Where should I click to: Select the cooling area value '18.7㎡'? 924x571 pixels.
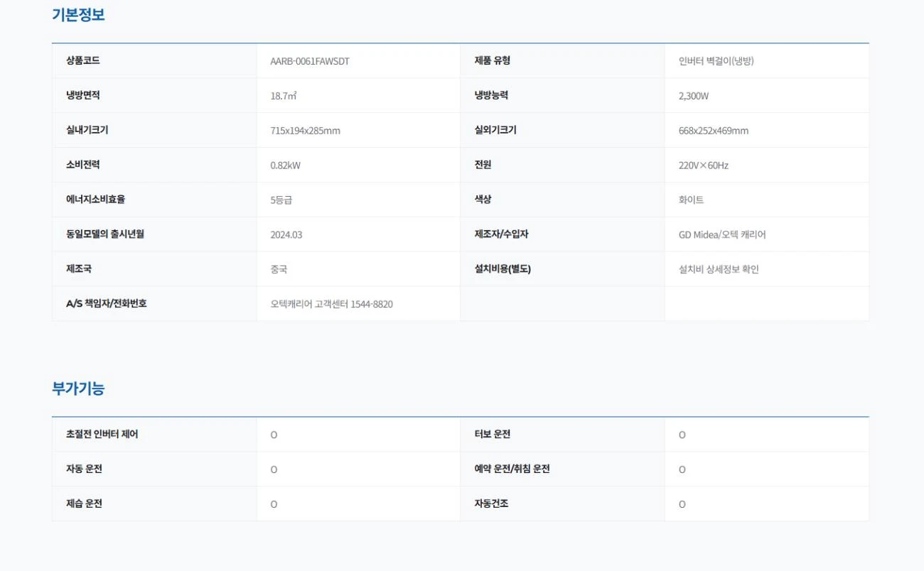tap(283, 96)
